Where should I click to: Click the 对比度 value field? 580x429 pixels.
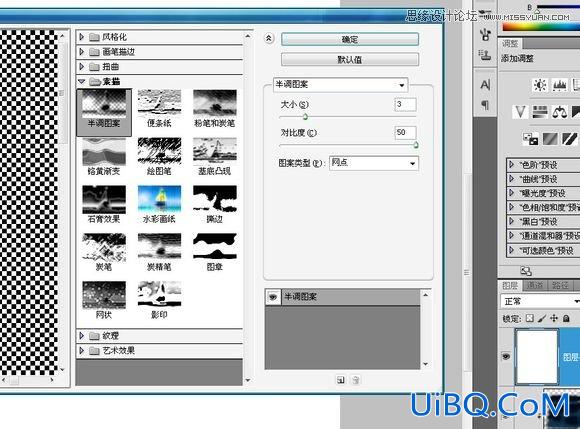(x=405, y=132)
